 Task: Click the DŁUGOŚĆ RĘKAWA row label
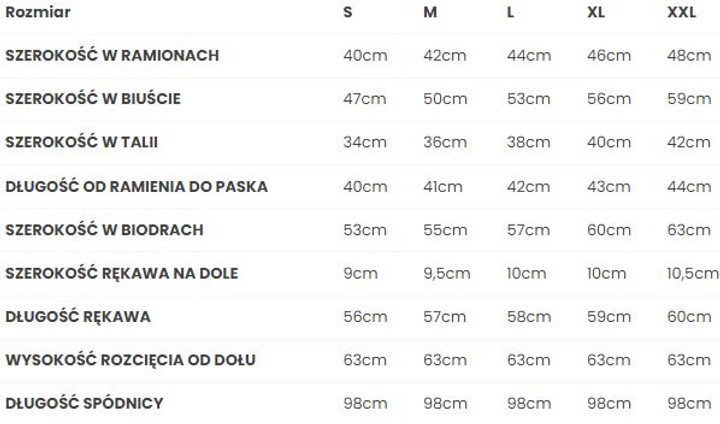tap(78, 317)
